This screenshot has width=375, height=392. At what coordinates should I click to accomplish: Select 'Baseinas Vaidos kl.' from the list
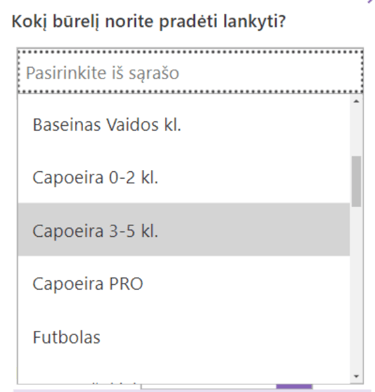tap(184, 125)
